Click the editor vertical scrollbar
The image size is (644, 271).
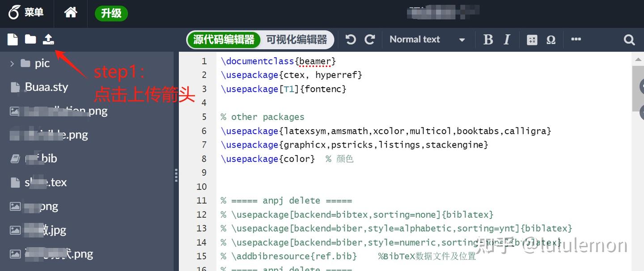[x=638, y=161]
